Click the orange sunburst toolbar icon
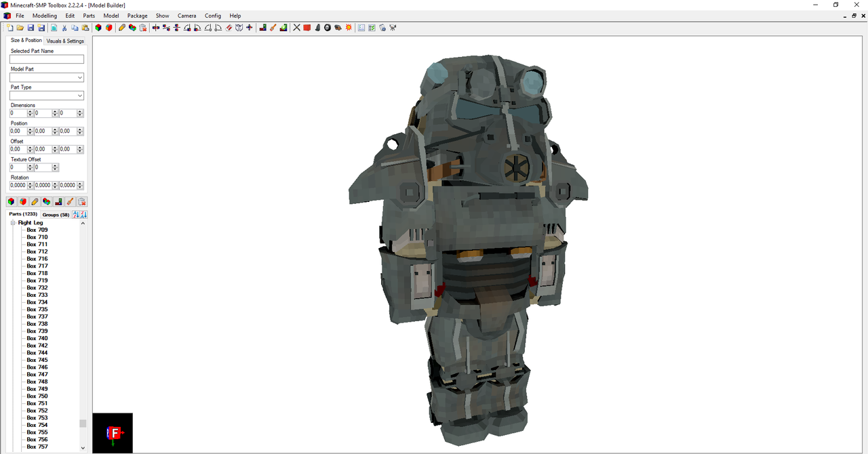868x454 pixels. (349, 28)
